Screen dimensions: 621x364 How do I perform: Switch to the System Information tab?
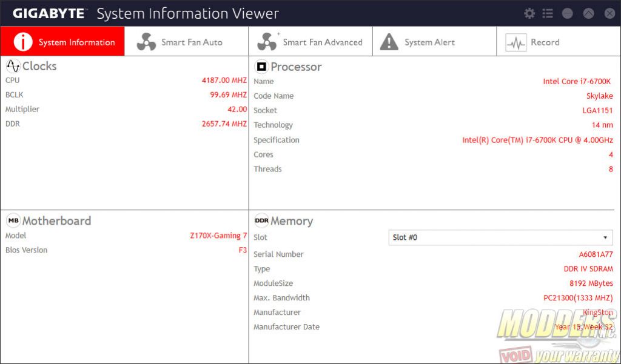point(62,42)
